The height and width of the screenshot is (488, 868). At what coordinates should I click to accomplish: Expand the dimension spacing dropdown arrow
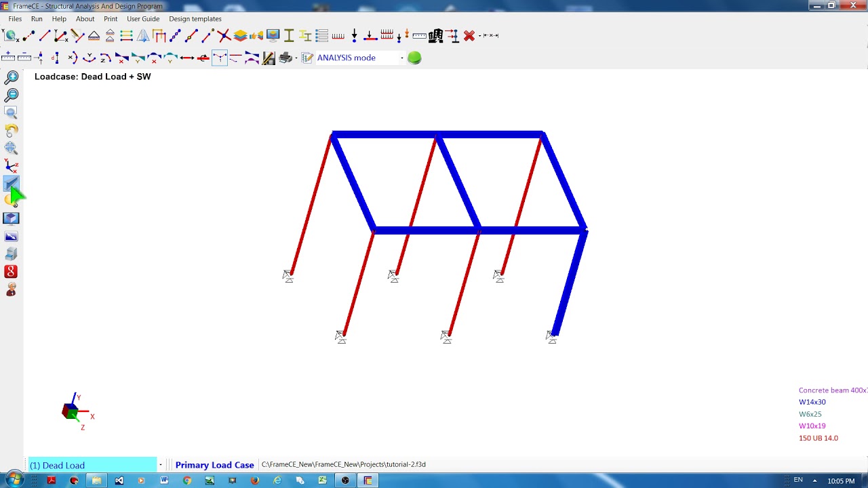coord(480,35)
